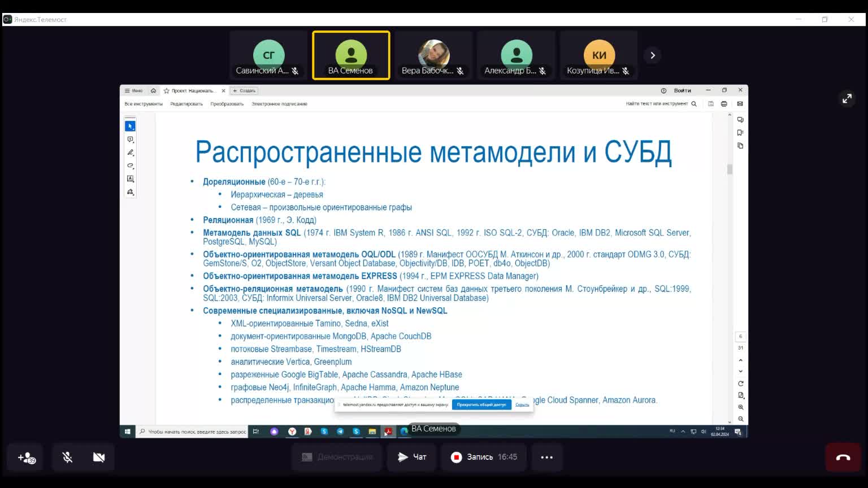Click the save document icon
The height and width of the screenshot is (488, 868).
pyautogui.click(x=711, y=104)
